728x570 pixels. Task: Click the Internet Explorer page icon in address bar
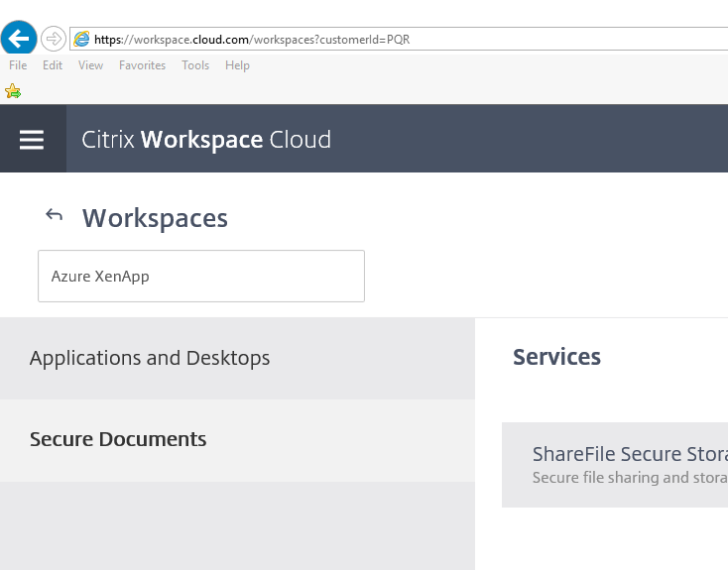tap(81, 39)
